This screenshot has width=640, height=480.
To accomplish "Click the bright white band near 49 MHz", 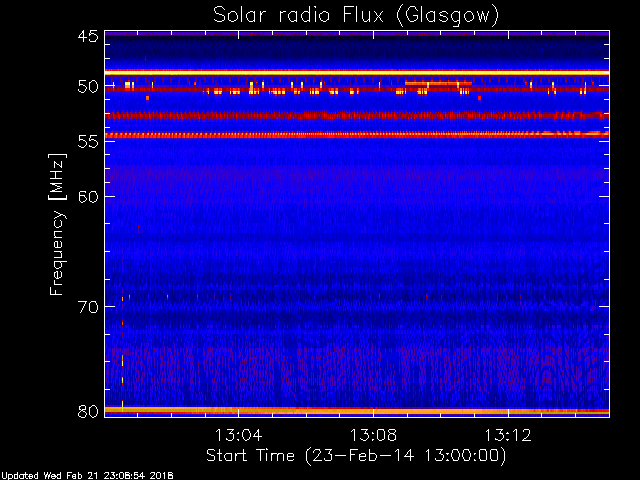I will 357,73.
